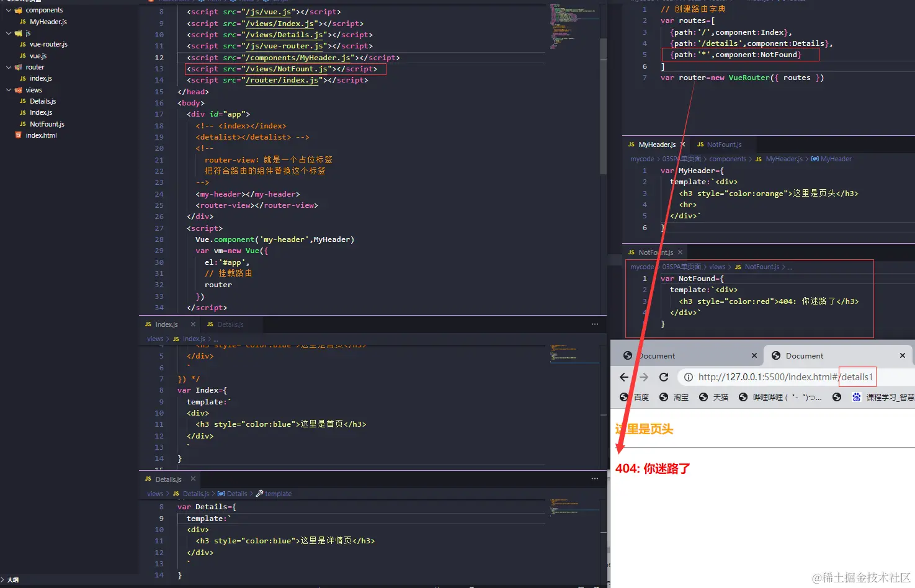Screen dimensions: 915x588
Task: Click the "el:'#app'," line in index.html
Action: [227, 262]
